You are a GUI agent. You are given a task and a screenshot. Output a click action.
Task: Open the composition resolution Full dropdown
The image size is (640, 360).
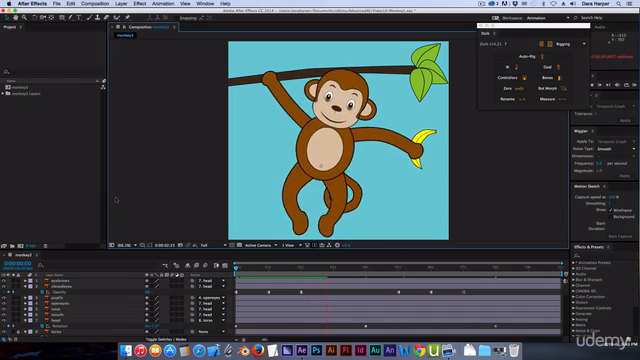pos(213,245)
